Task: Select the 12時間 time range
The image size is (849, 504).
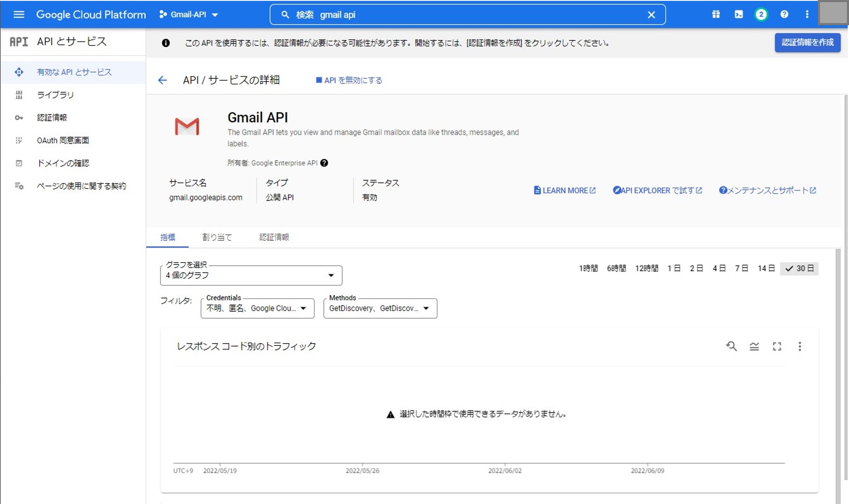Action: pyautogui.click(x=647, y=268)
